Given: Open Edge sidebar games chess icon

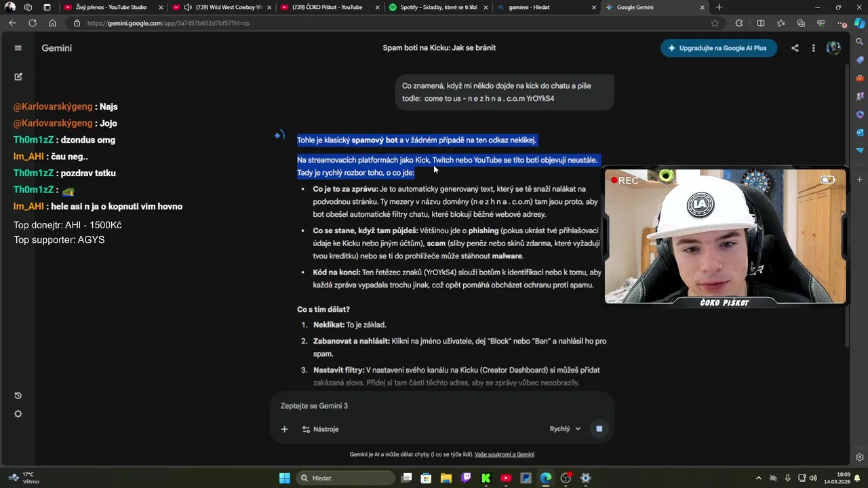Looking at the screenshot, I should (x=860, y=96).
